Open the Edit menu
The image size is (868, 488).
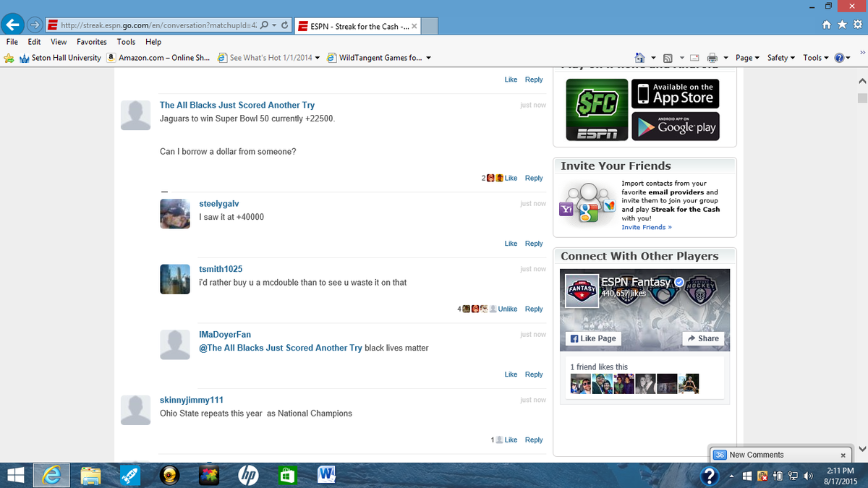click(x=34, y=42)
